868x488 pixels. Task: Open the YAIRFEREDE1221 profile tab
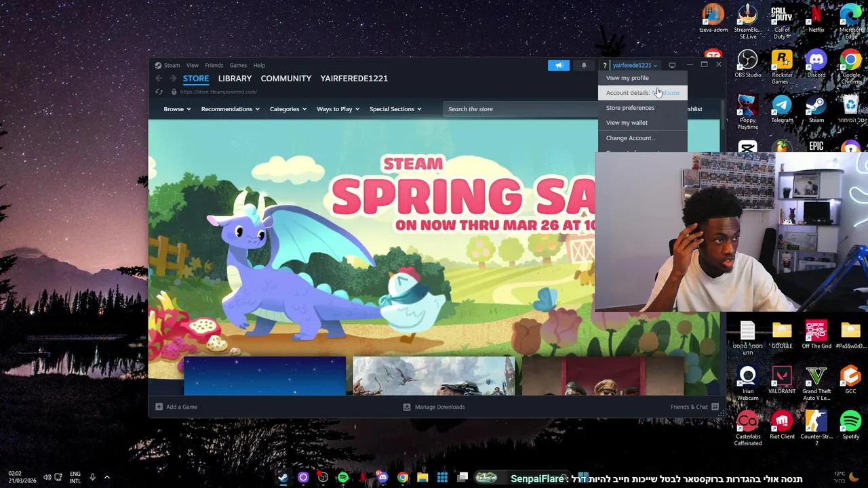pyautogui.click(x=354, y=79)
